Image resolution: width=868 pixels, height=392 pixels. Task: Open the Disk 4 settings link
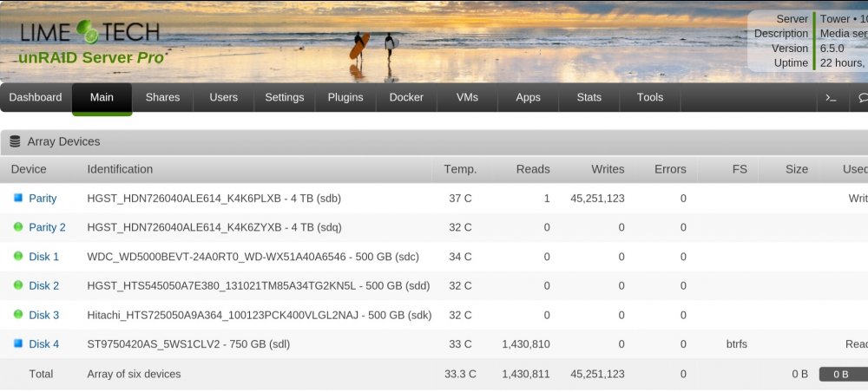43,344
